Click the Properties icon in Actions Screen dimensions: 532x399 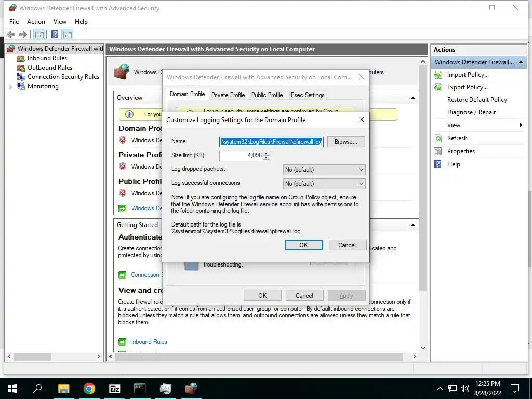pyautogui.click(x=438, y=151)
